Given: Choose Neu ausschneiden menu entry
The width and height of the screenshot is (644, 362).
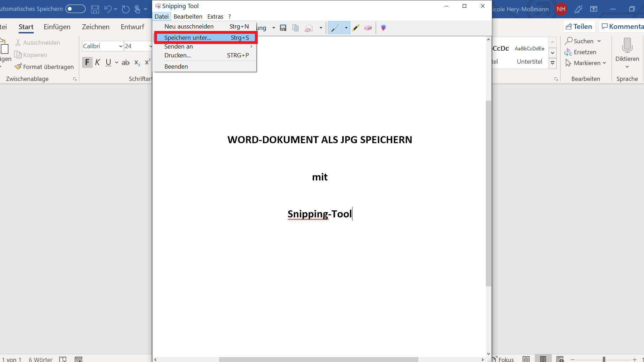Looking at the screenshot, I should point(206,26).
